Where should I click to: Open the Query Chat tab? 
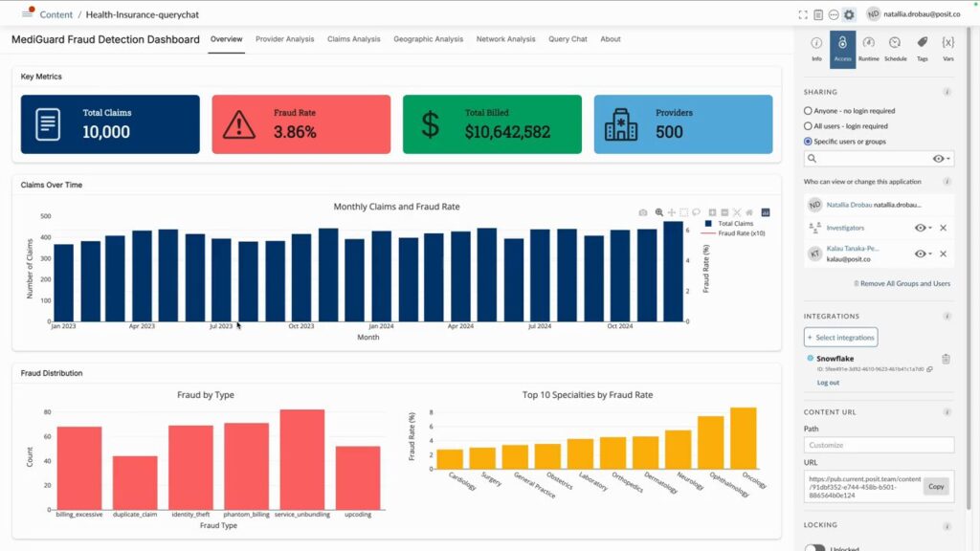tap(568, 39)
